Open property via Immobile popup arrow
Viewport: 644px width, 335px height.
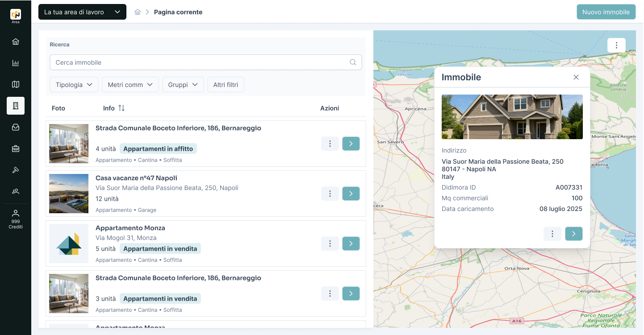tap(574, 234)
